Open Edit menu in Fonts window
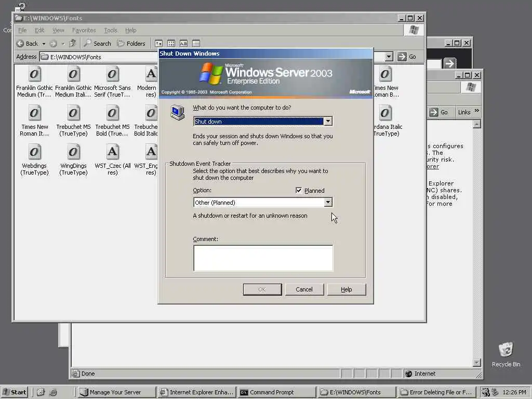532x399 pixels. coord(39,30)
